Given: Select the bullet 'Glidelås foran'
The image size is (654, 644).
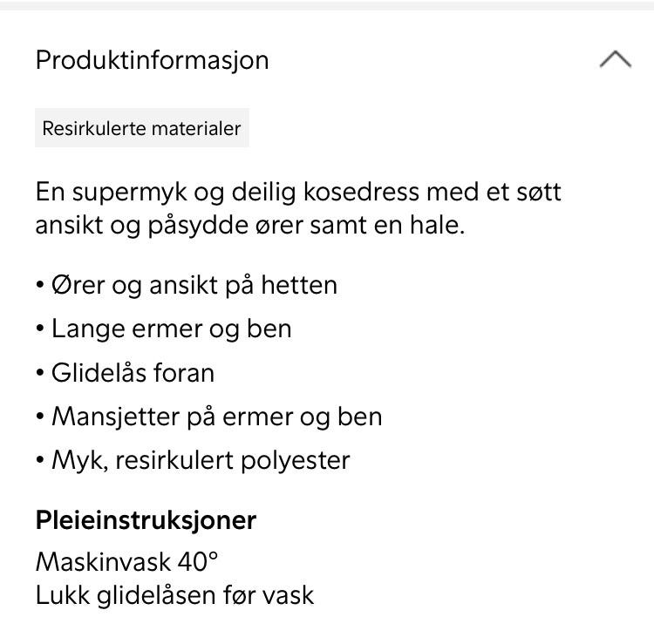Looking at the screenshot, I should (x=133, y=372).
